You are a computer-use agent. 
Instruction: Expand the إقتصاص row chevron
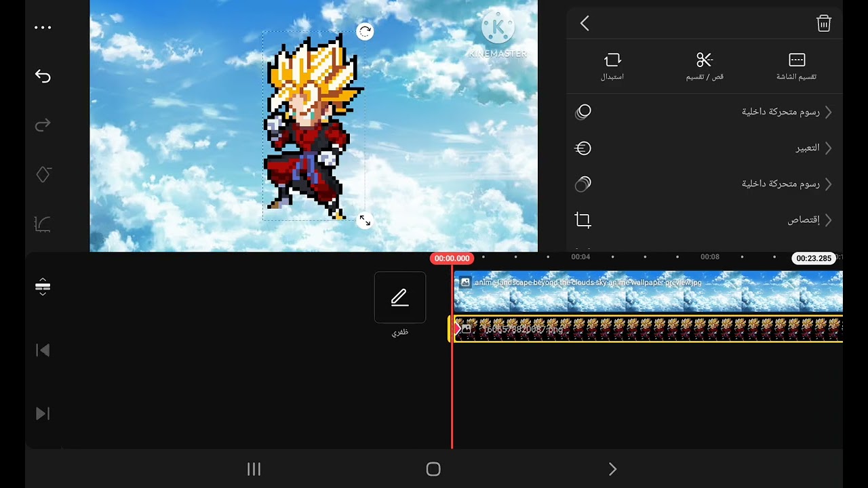click(829, 220)
